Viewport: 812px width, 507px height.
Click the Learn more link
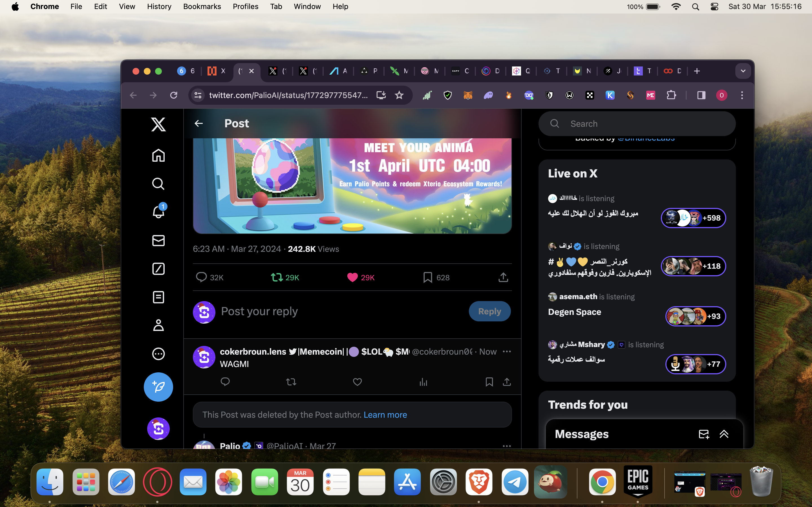(x=385, y=415)
